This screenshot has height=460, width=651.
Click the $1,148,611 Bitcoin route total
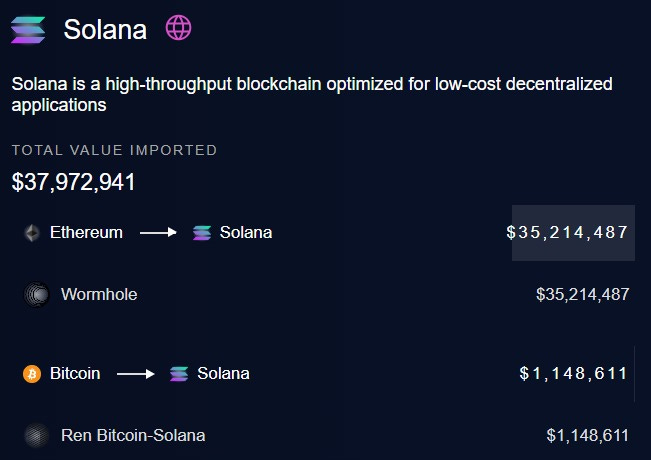click(x=573, y=374)
